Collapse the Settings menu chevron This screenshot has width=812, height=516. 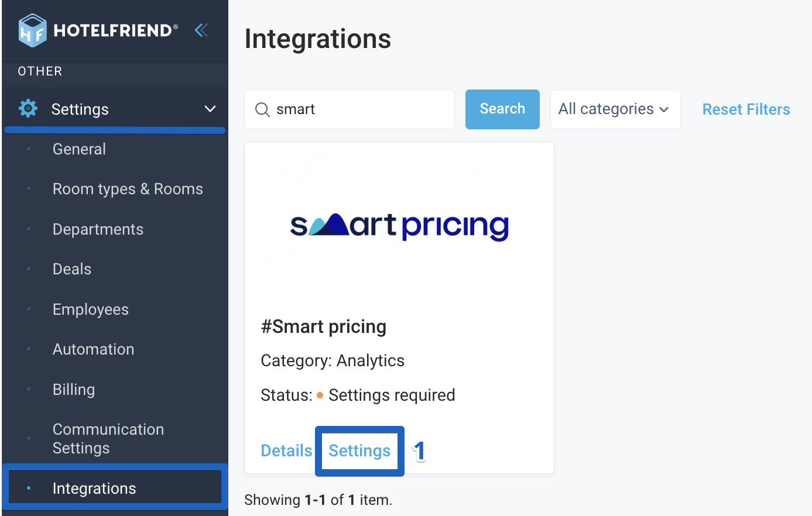(210, 109)
